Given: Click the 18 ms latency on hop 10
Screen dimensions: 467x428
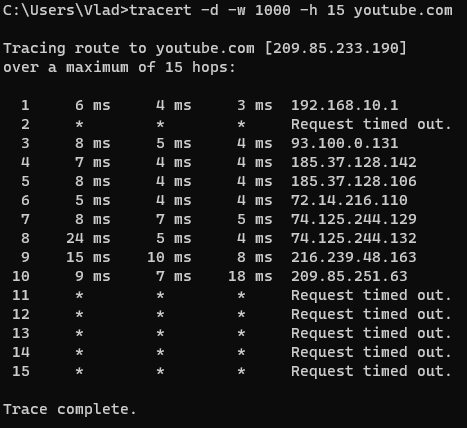Looking at the screenshot, I should pos(250,276).
